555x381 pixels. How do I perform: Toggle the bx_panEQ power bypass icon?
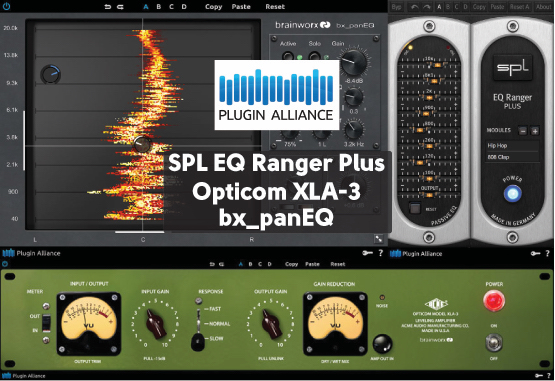click(x=6, y=6)
